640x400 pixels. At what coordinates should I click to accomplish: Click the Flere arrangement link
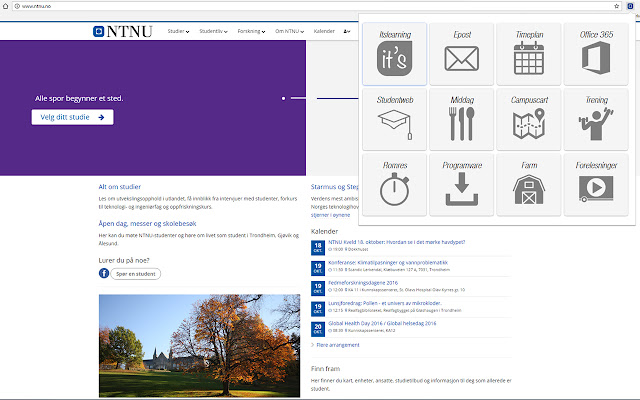pyautogui.click(x=338, y=345)
